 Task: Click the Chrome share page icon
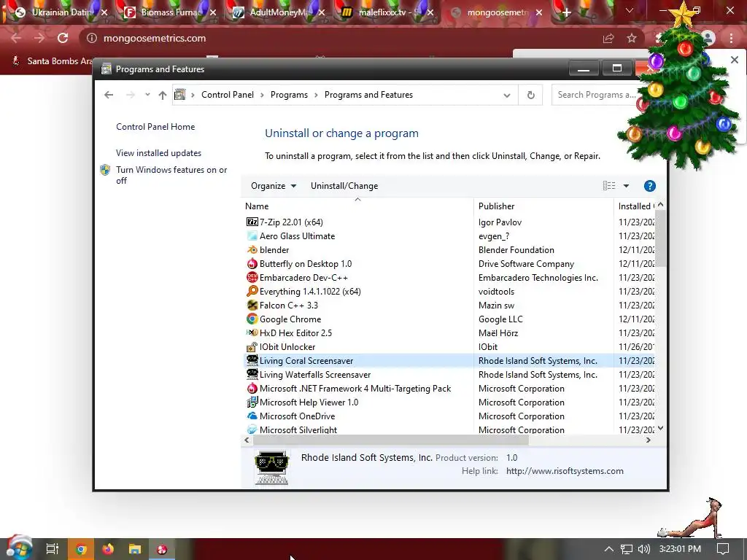[608, 38]
